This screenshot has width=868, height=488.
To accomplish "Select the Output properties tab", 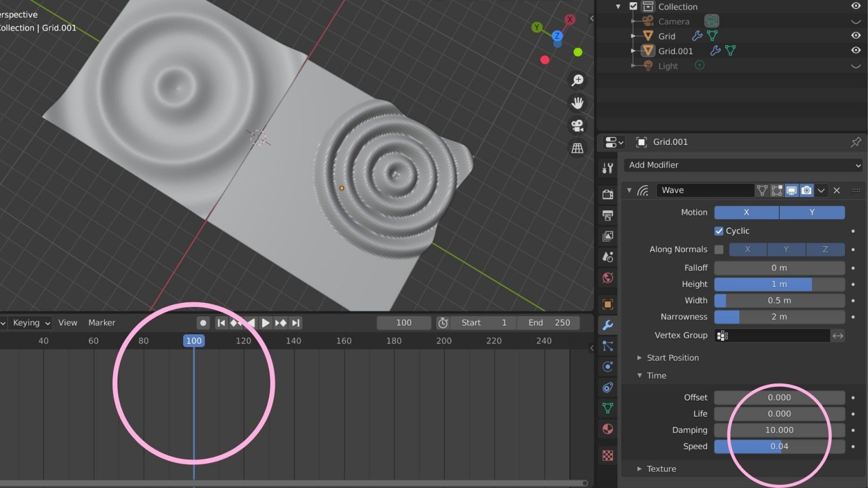I will tap(607, 215).
